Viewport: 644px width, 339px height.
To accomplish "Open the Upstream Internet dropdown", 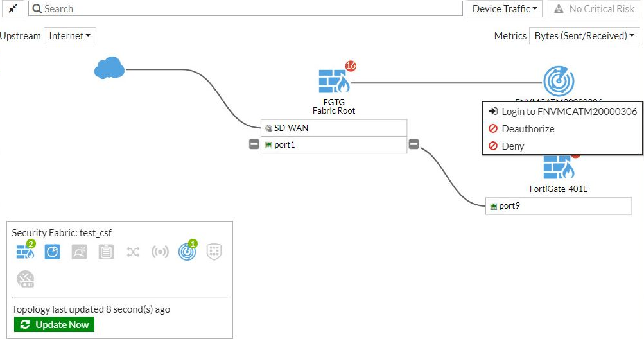I will [70, 36].
